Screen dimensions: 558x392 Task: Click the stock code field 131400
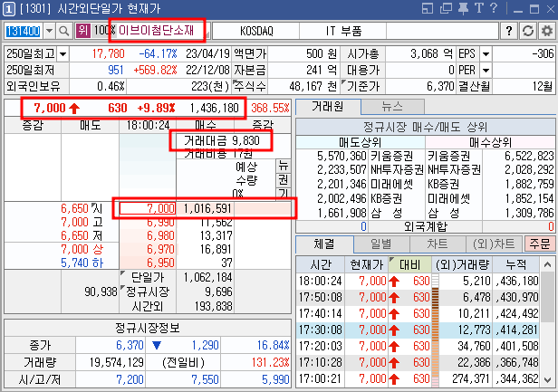click(24, 31)
